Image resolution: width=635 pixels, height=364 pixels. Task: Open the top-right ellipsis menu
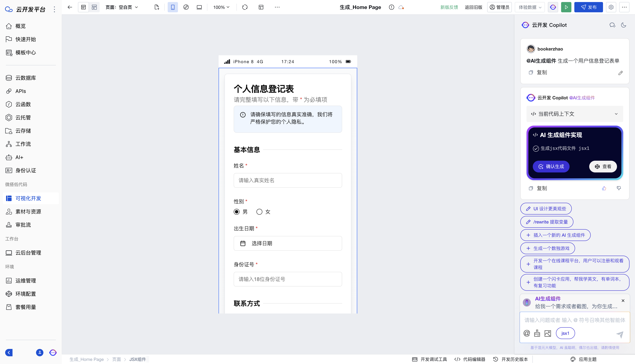[624, 7]
